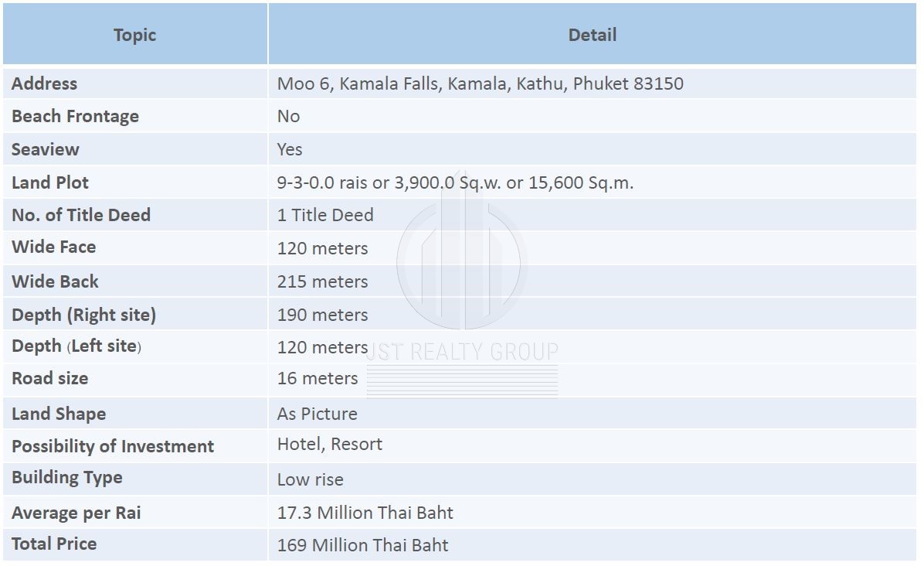Viewport: 924px width, 566px height.
Task: Select the Beach Frontage label
Action: coord(76,116)
